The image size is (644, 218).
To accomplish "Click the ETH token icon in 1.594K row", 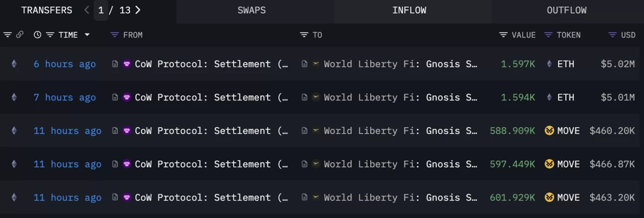I will 549,97.
